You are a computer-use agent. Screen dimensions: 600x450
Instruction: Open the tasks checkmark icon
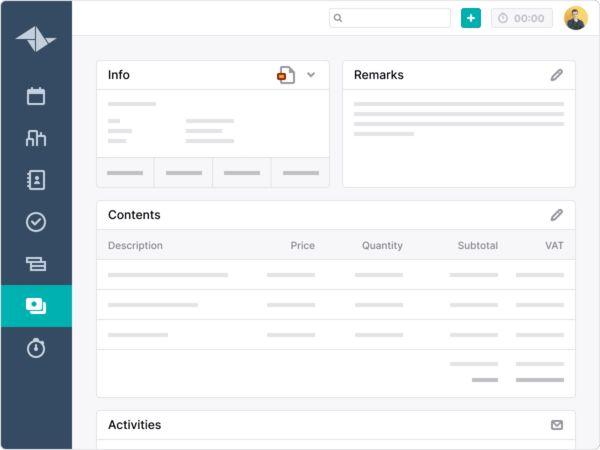(36, 222)
